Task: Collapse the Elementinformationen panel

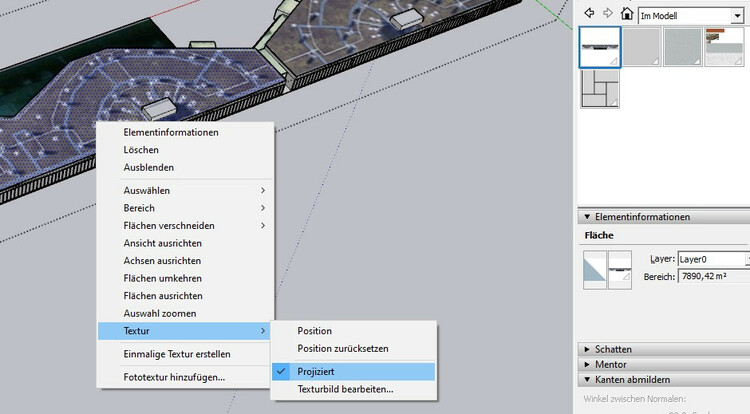Action: click(585, 217)
